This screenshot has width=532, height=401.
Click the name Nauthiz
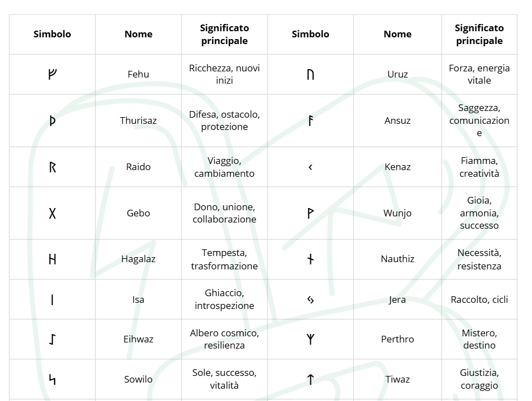[x=397, y=259]
